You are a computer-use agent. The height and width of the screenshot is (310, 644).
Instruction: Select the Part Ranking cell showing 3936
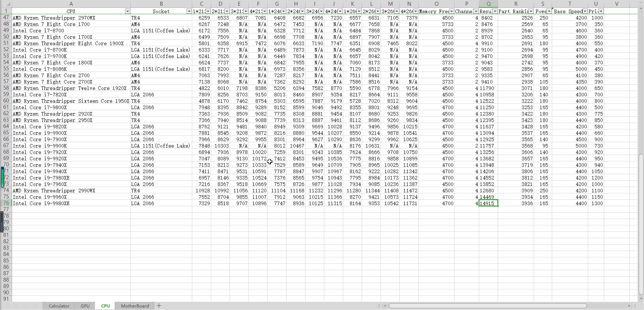tap(516, 203)
